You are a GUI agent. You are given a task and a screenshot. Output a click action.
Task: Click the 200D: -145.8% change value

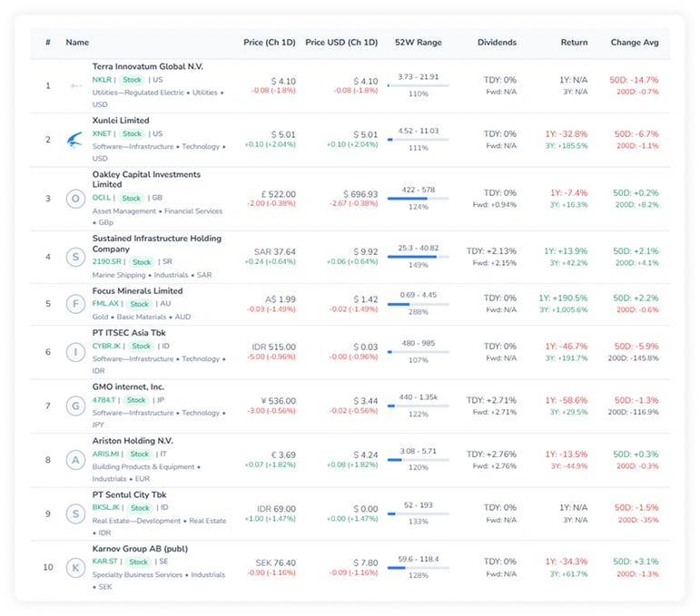coord(633,357)
